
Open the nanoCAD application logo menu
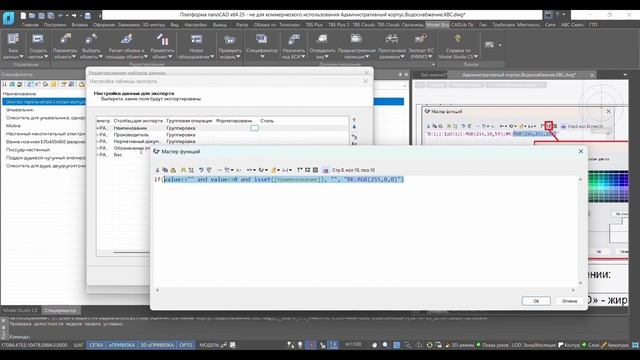coord(8,18)
